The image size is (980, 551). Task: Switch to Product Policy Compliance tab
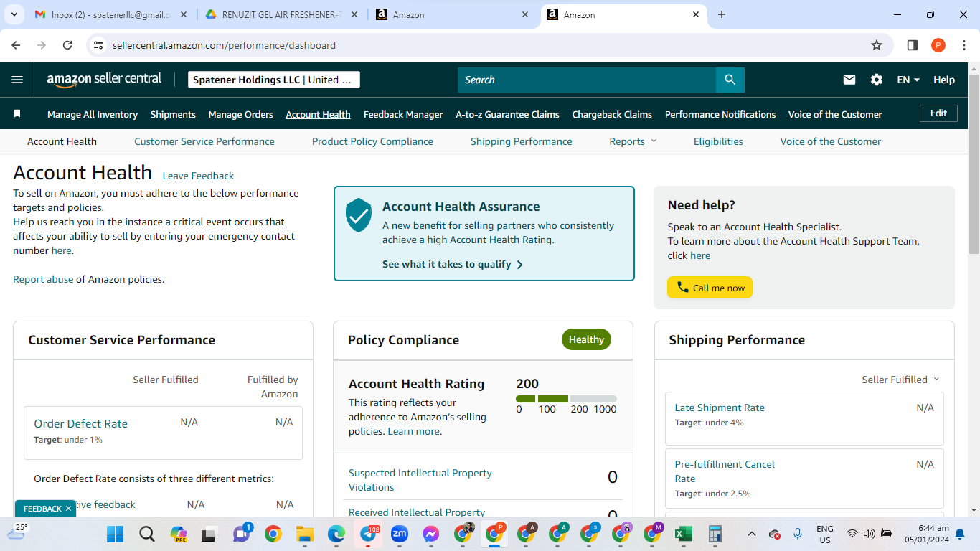pos(372,141)
